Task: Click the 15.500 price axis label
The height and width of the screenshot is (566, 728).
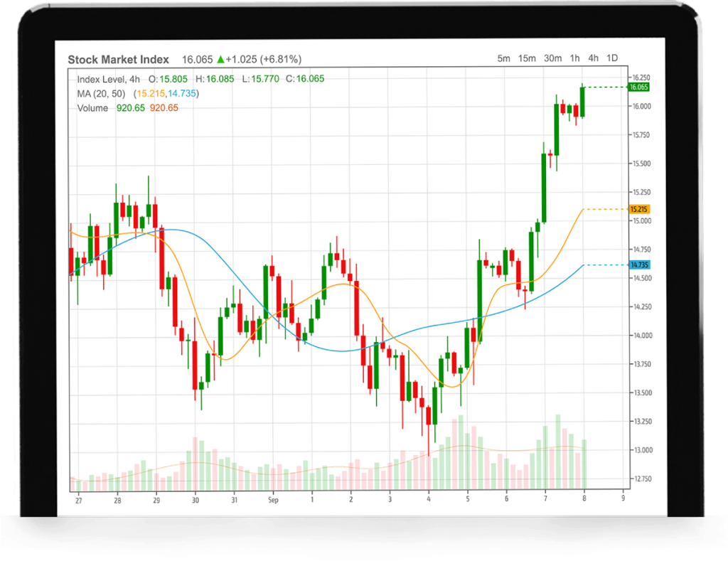Action: click(x=642, y=164)
